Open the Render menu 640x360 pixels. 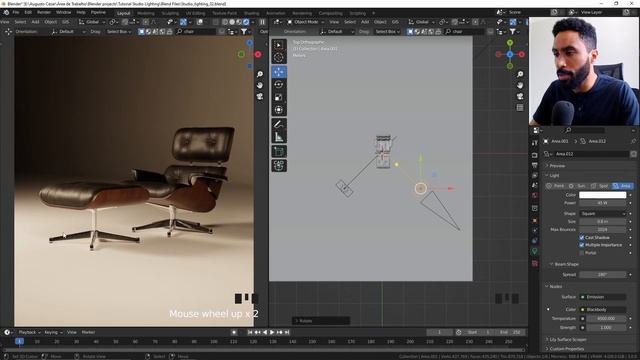click(x=44, y=12)
